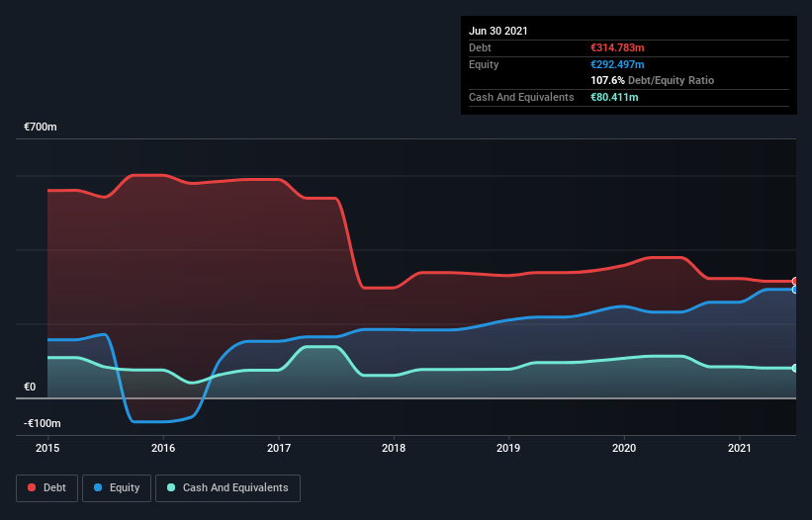
Task: Click the 2021 x-axis label
Action: click(x=740, y=448)
